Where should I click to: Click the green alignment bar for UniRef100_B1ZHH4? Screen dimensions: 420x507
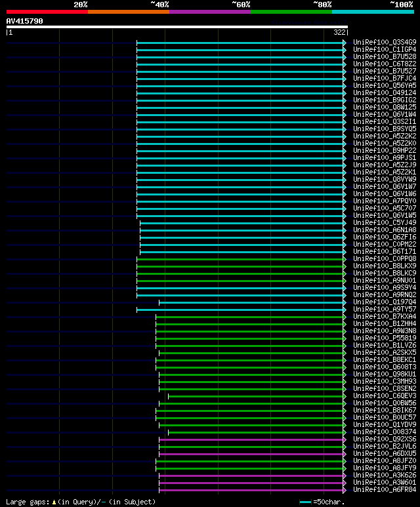click(251, 324)
